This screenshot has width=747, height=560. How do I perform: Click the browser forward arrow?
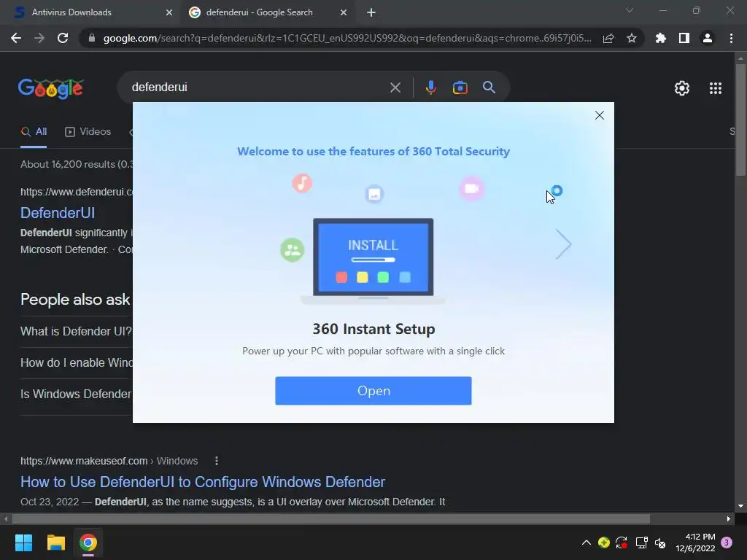coord(39,38)
